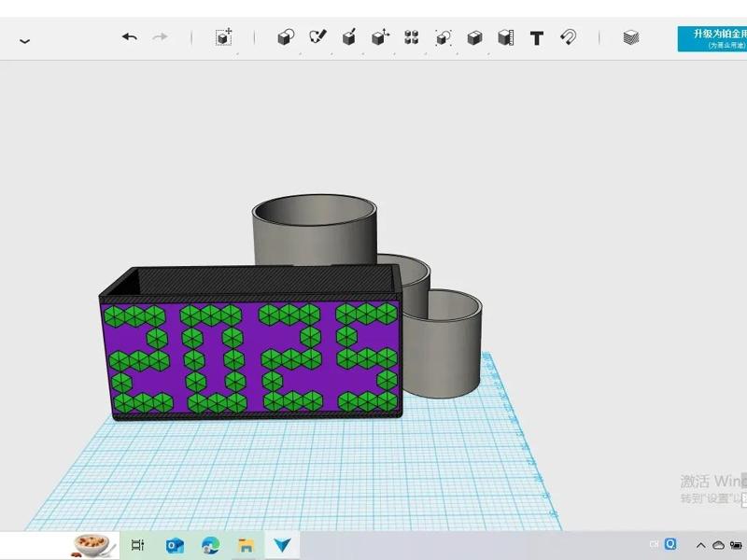Open the slice layers view tool
The height and width of the screenshot is (560, 747).
click(x=629, y=36)
